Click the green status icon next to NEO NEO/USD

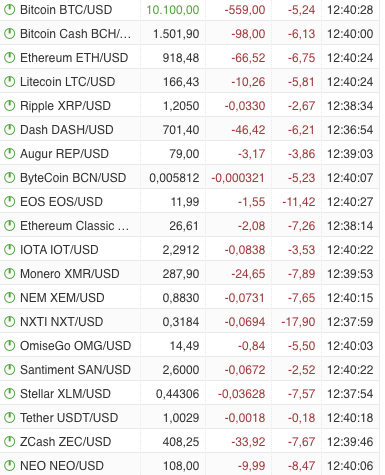tap(9, 465)
